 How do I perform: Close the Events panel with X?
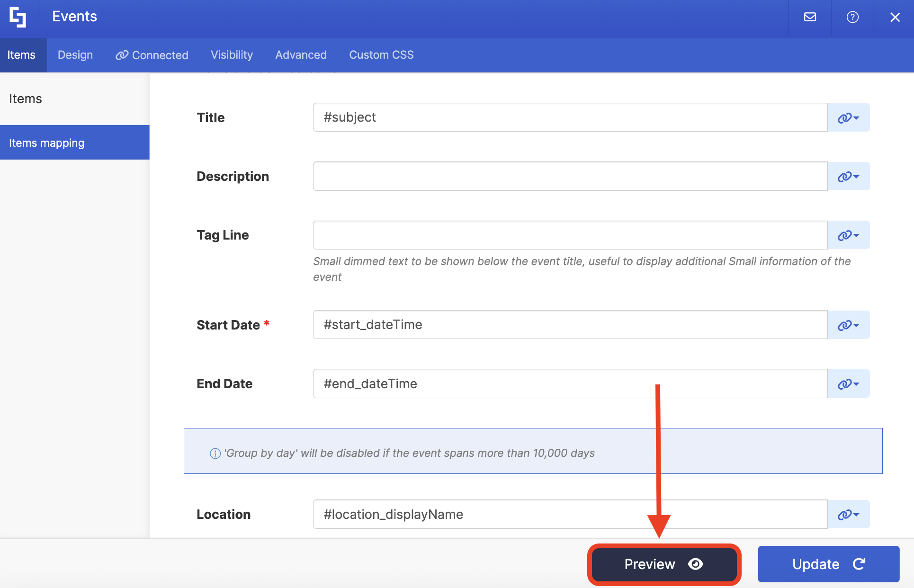click(895, 18)
